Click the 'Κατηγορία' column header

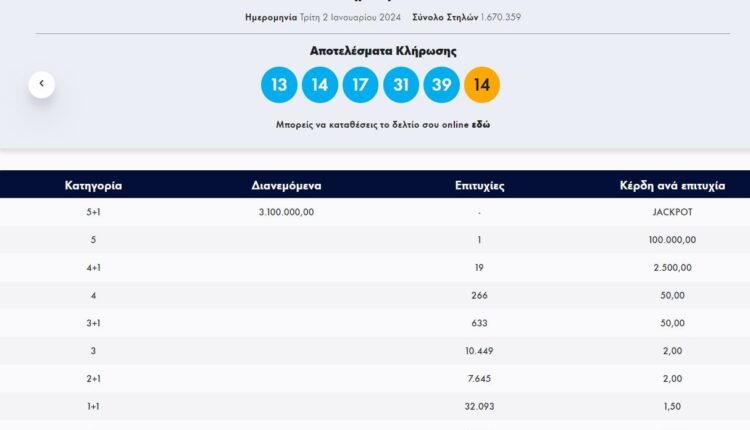tap(94, 186)
